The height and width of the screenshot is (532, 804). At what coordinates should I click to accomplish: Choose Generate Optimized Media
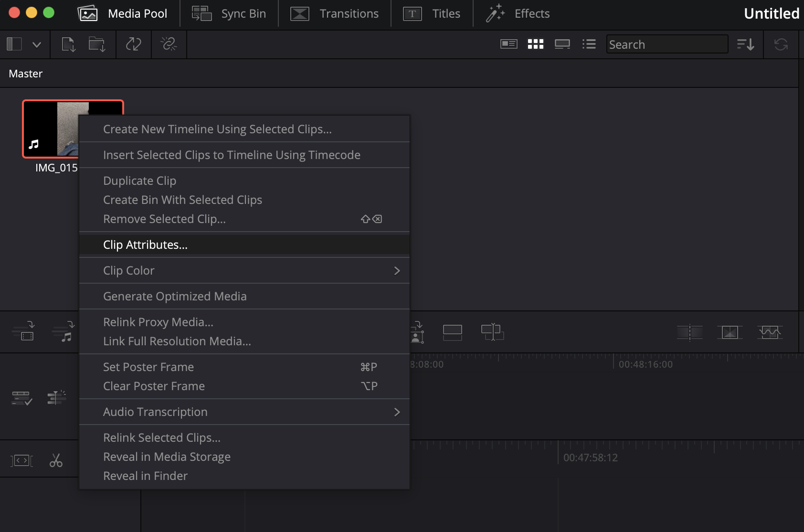[x=175, y=297]
